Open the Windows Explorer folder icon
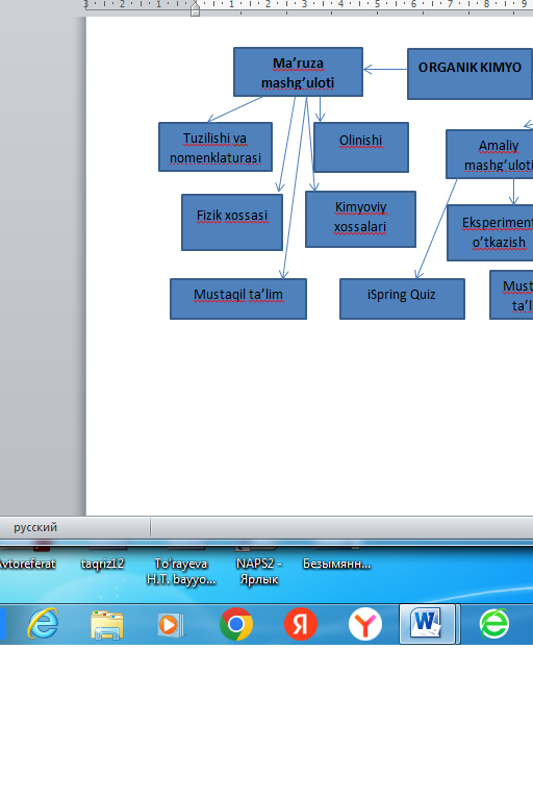This screenshot has height=800, width=533. pos(107,624)
